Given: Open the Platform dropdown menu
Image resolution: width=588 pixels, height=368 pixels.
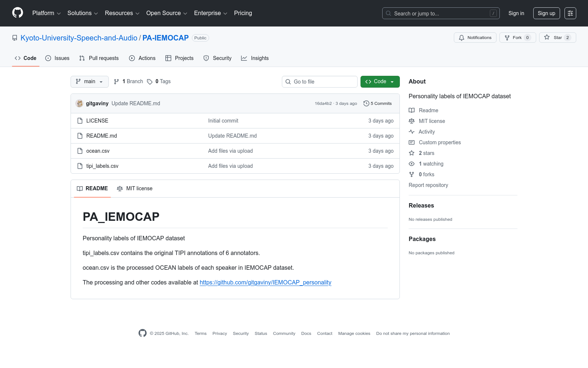Looking at the screenshot, I should (x=46, y=13).
